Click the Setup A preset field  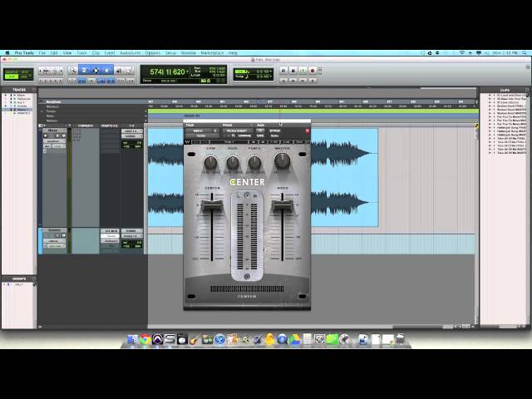[229, 142]
